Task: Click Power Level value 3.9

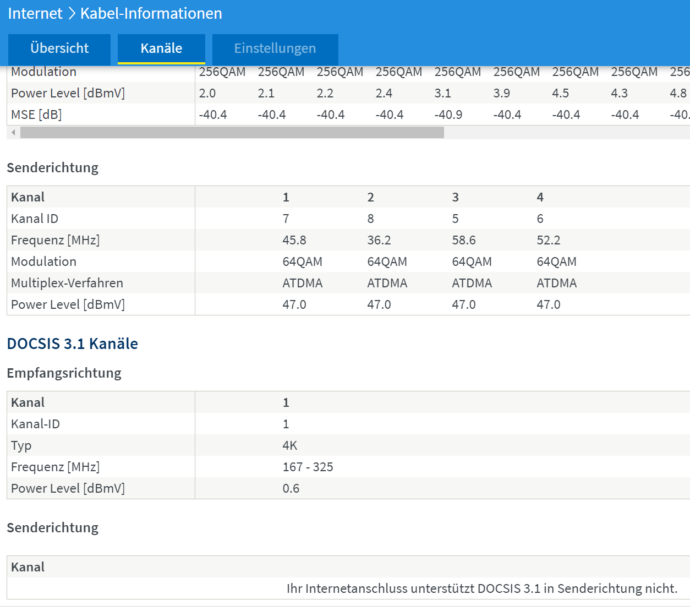Action: point(502,93)
